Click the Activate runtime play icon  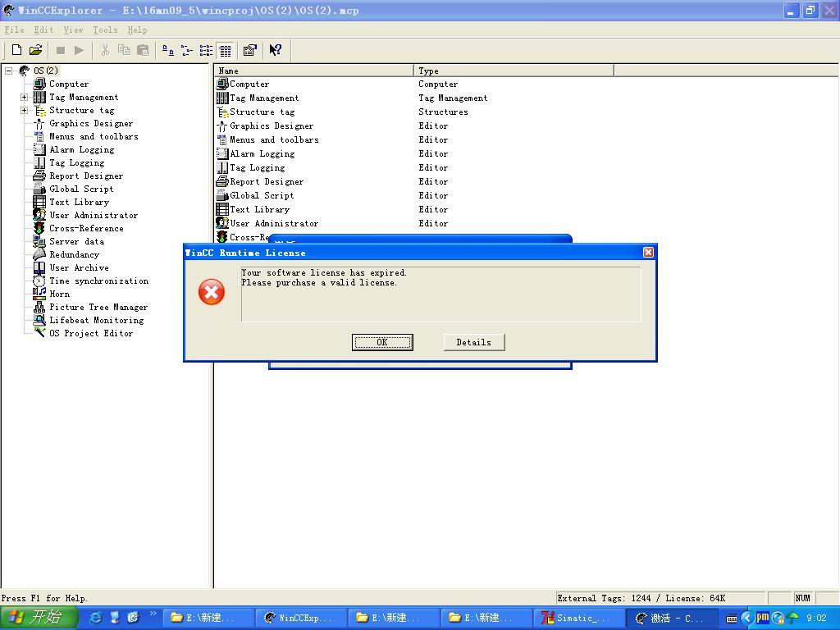point(80,50)
